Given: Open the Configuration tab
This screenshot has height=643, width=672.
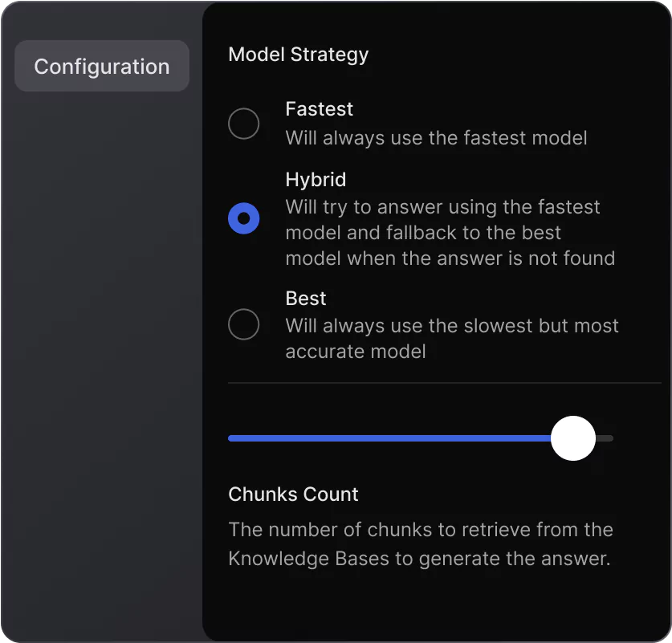Looking at the screenshot, I should (102, 66).
